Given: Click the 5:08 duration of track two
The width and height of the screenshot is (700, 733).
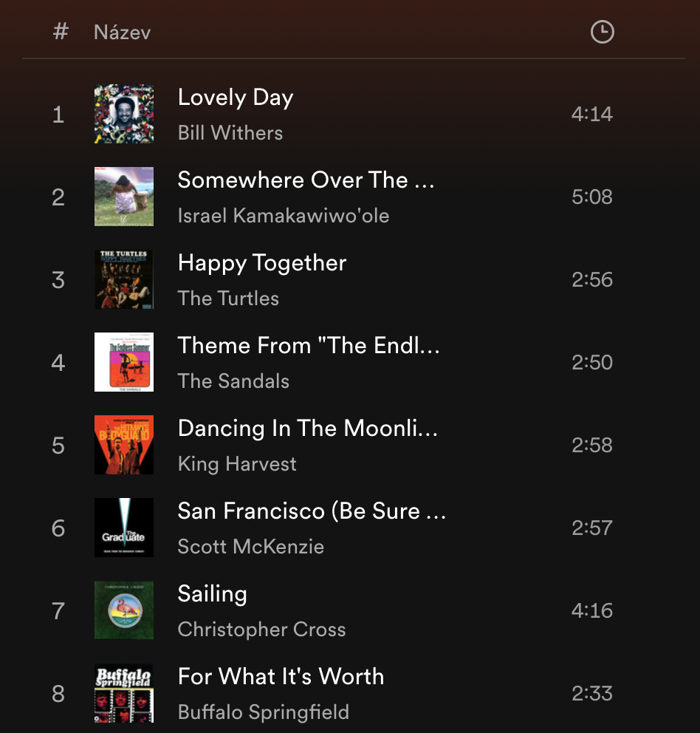Looking at the screenshot, I should [x=591, y=197].
